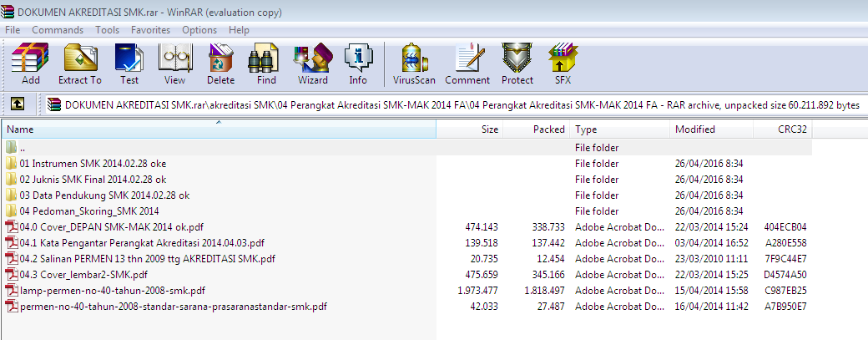Click packed value 12.454
868x340 pixels.
[550, 259]
